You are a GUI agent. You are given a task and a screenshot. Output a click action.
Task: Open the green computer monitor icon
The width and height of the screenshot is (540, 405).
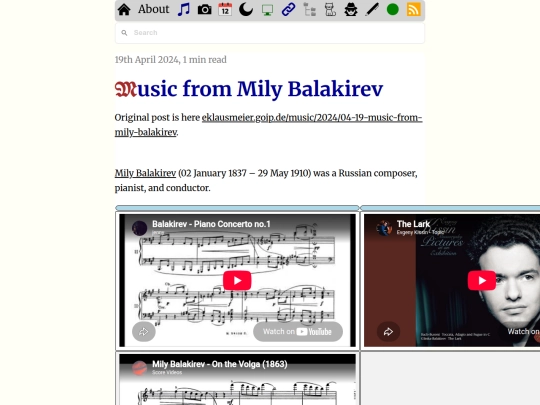(x=267, y=10)
